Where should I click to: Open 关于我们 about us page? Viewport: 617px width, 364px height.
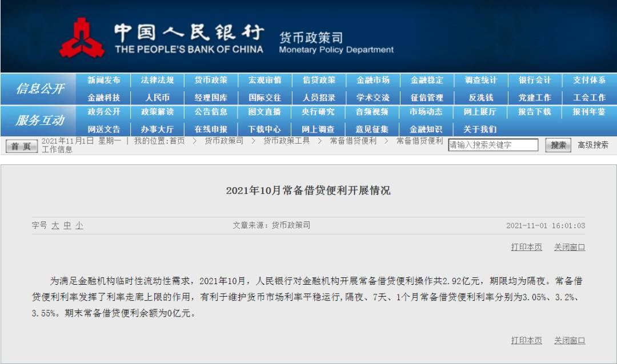click(x=480, y=129)
